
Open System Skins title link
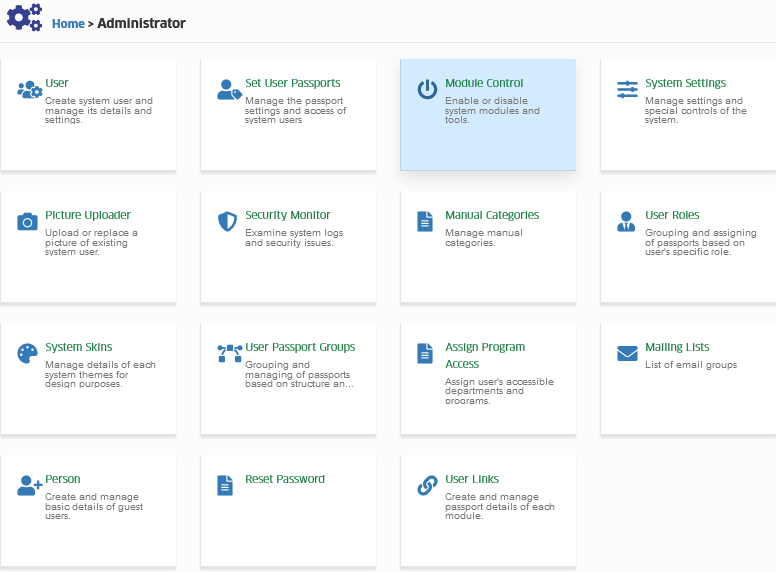(x=79, y=347)
